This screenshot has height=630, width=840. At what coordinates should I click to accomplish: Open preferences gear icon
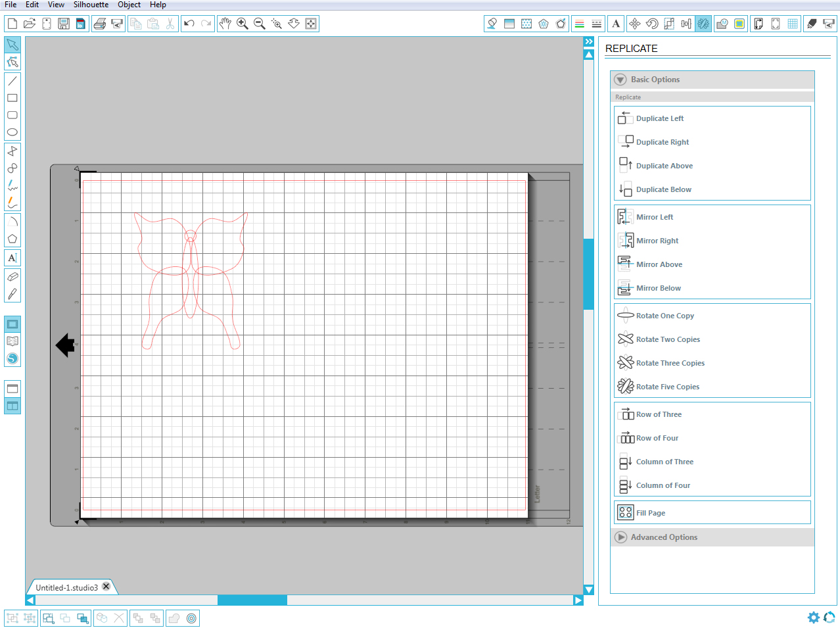point(814,618)
